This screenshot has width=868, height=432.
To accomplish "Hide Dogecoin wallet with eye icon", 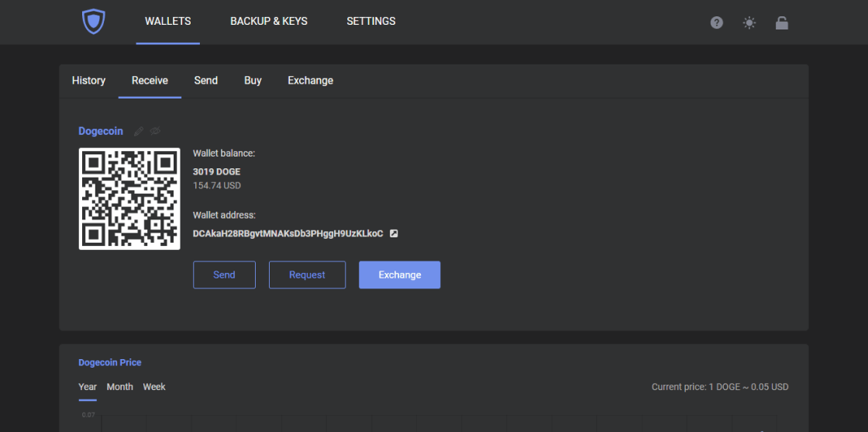I will 155,131.
